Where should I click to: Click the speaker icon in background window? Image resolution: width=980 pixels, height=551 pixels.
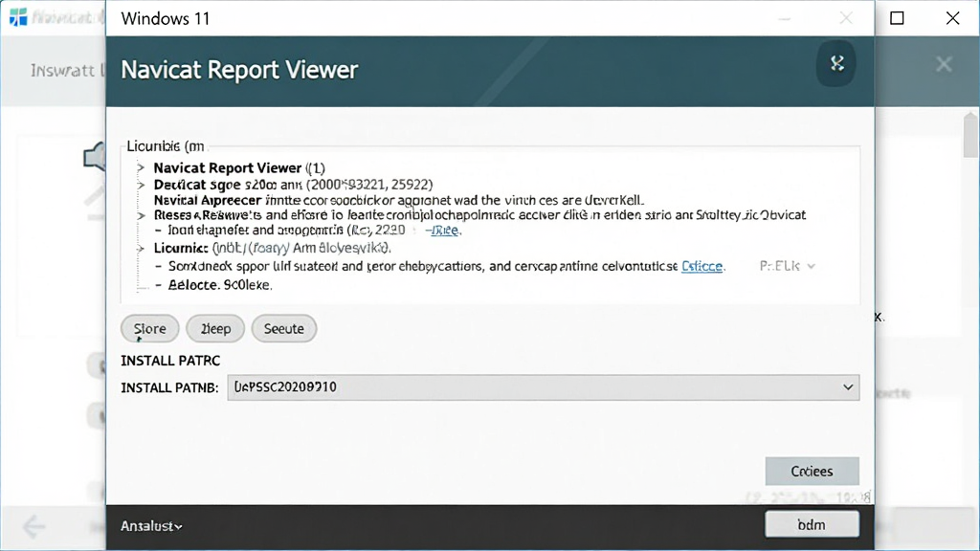[95, 156]
